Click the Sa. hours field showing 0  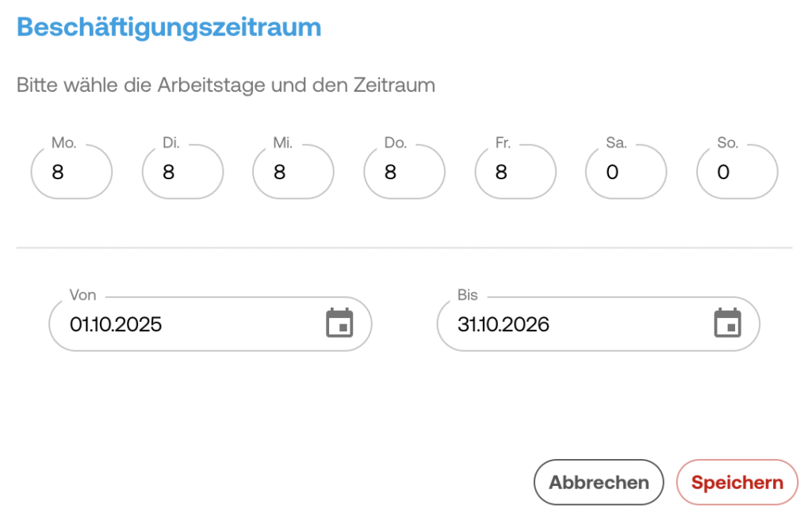coord(626,172)
